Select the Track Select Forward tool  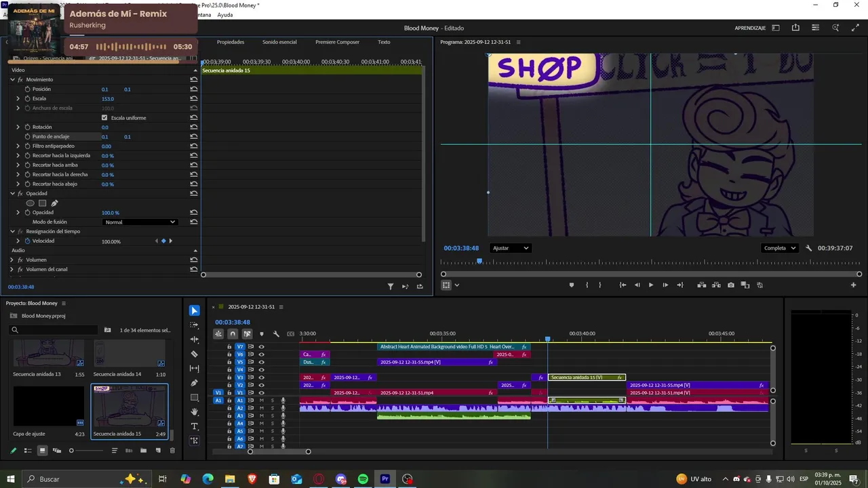(x=195, y=325)
